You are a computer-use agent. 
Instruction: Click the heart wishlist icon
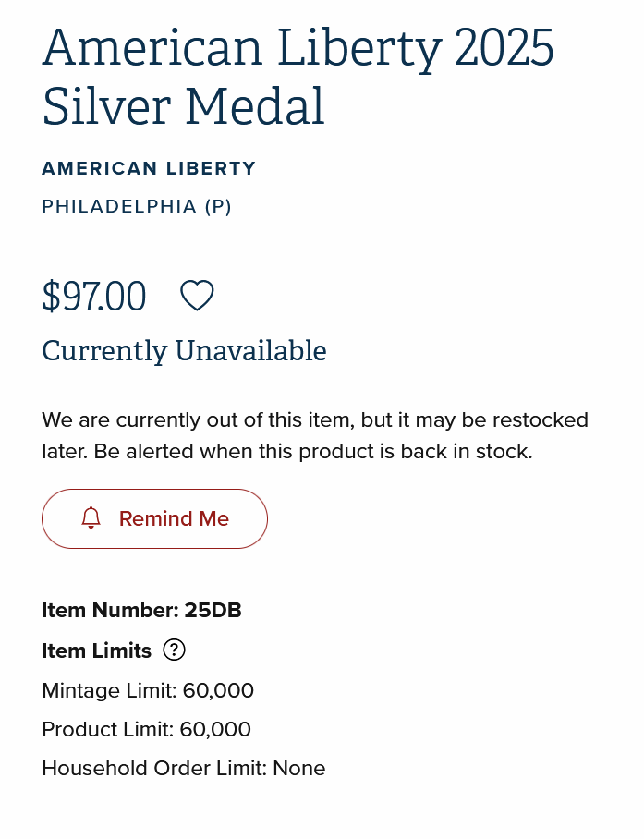[197, 296]
